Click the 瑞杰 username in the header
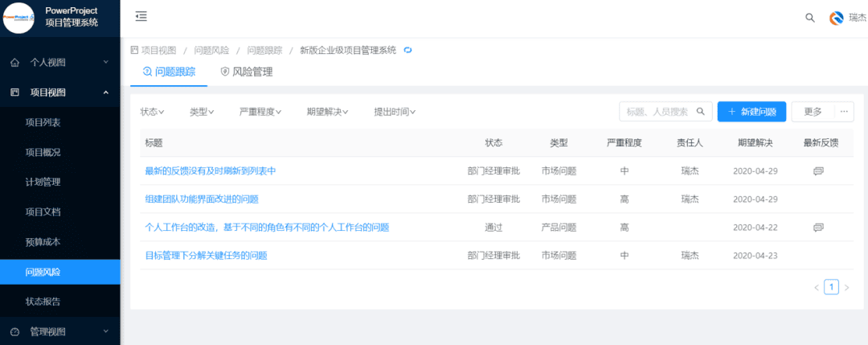868x345 pixels. pos(858,18)
